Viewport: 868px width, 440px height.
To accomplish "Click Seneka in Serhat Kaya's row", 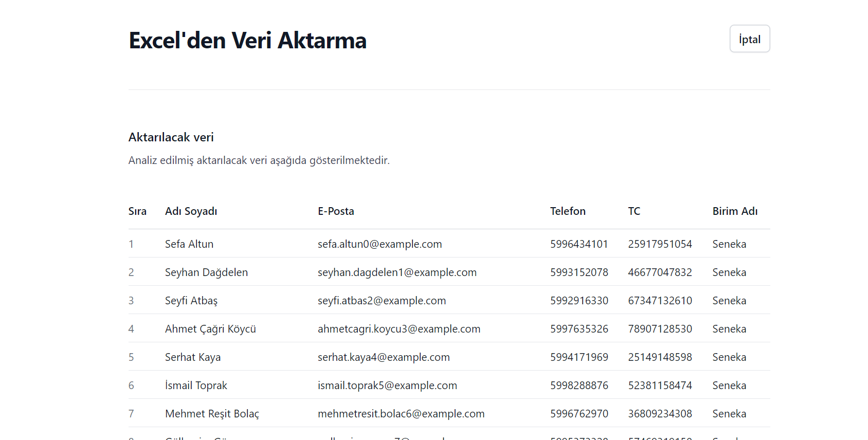I will pyautogui.click(x=729, y=357).
